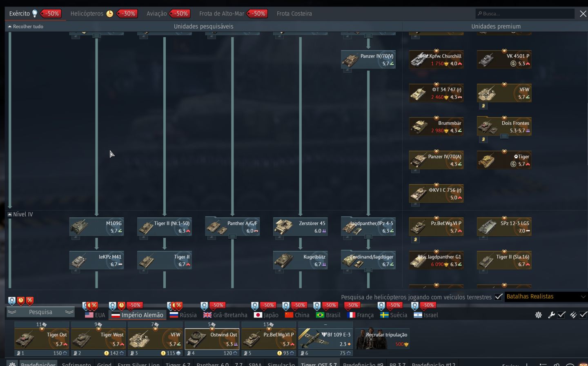Screen dimensions: 588x366
Task: Select the Ostwind Ost crew slot
Action: point(212,339)
